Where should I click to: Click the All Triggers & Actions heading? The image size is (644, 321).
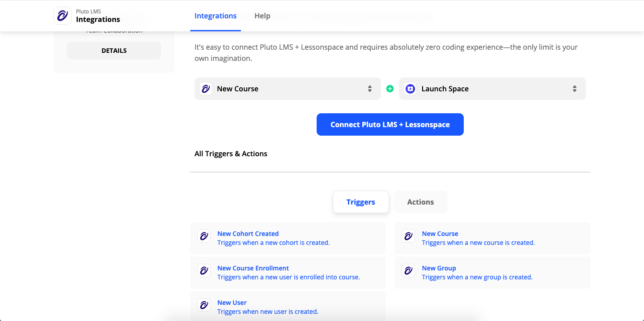pos(231,154)
